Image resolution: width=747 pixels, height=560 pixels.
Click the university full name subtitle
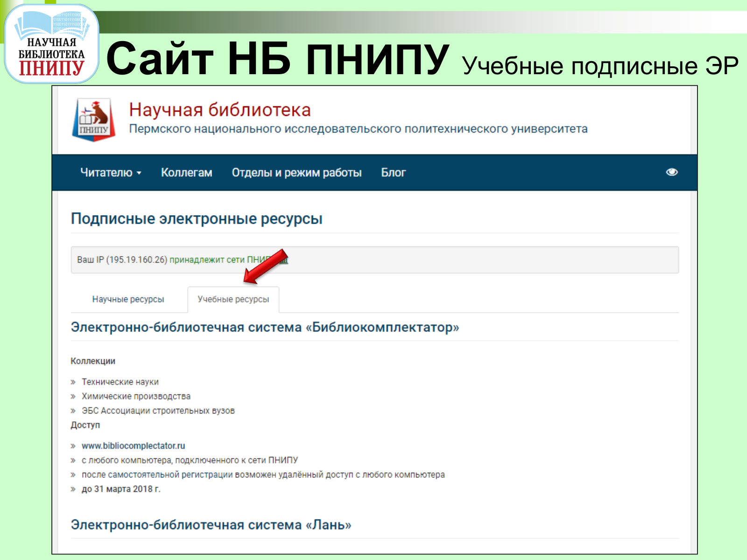pos(358,129)
